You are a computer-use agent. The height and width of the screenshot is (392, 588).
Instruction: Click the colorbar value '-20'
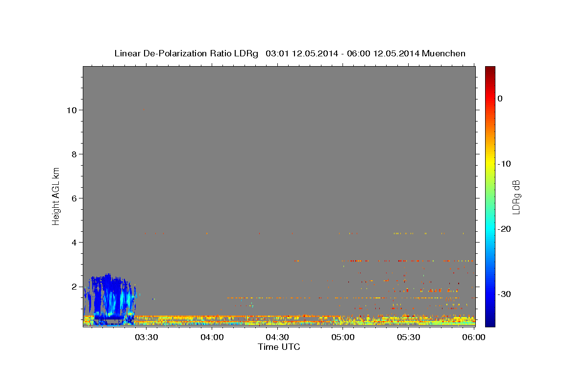504,229
